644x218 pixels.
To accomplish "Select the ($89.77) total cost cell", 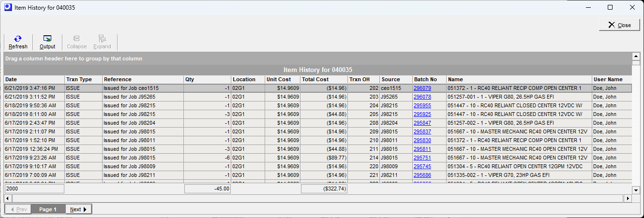I will pyautogui.click(x=324, y=158).
